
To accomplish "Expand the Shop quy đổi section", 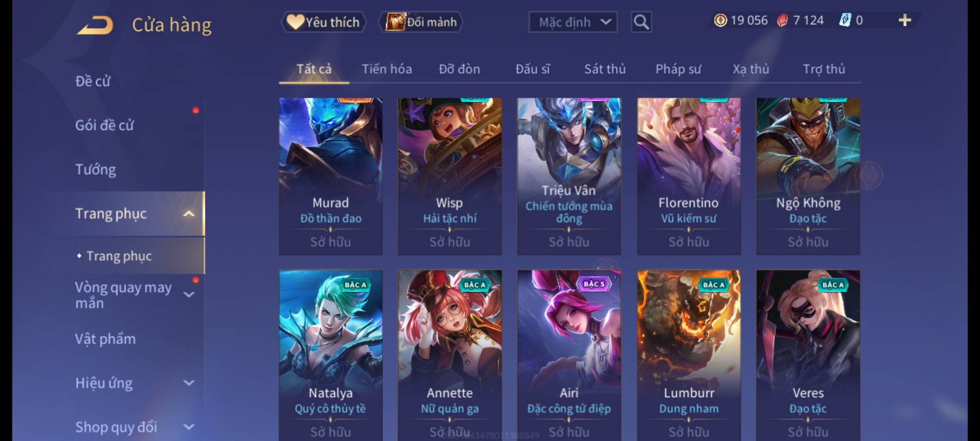I will (x=189, y=427).
